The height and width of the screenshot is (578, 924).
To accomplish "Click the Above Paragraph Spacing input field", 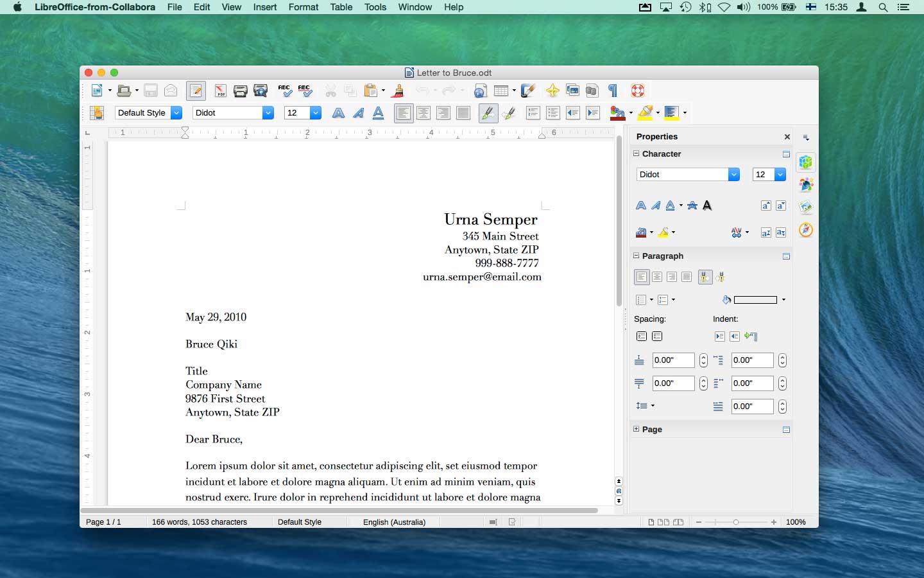I will point(672,360).
